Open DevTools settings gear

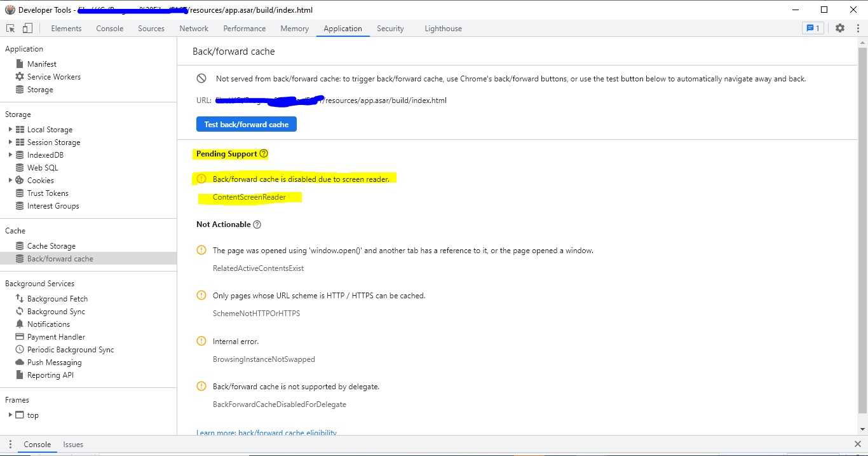tap(840, 28)
